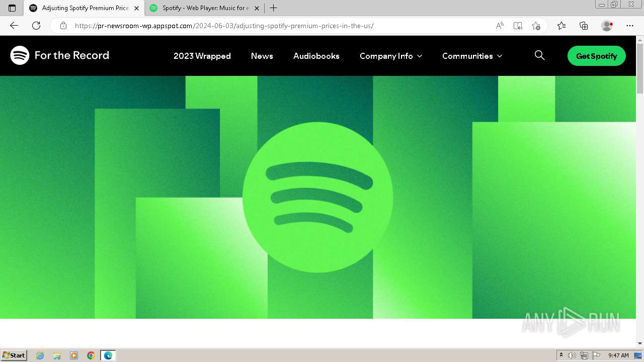Open the browser profile avatar

click(607, 26)
